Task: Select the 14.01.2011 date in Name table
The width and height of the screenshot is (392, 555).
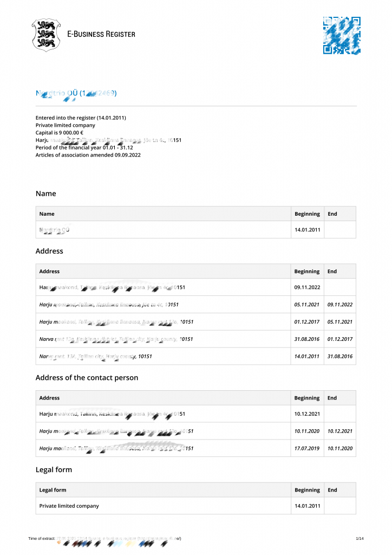Action: 307,230
